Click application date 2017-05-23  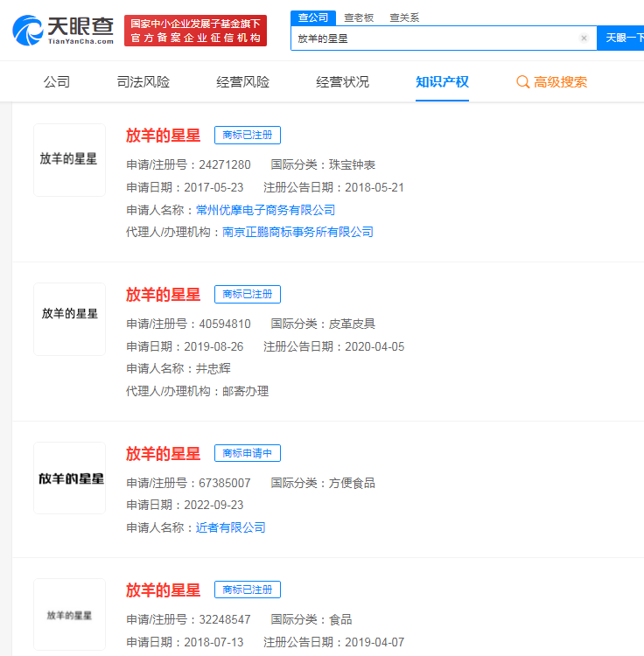pyautogui.click(x=213, y=187)
